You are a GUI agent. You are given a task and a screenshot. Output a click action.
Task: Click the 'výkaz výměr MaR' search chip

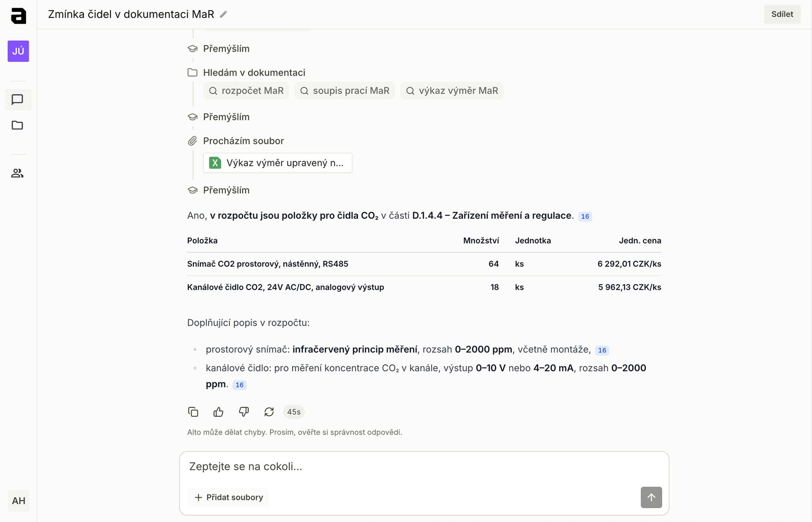[x=452, y=91]
